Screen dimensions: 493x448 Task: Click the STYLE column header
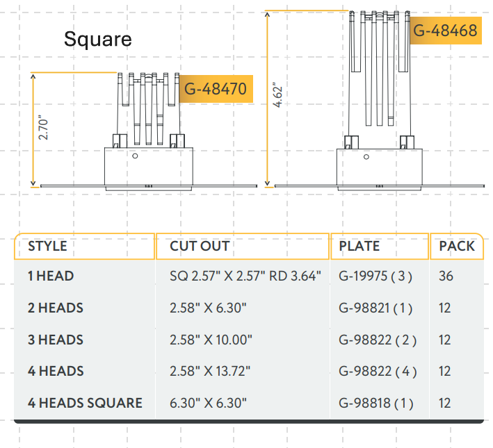tap(47, 246)
